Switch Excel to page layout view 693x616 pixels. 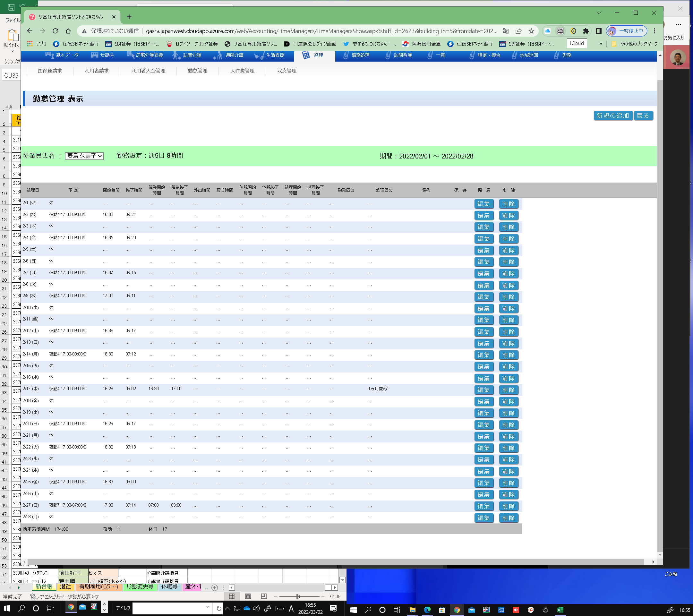click(248, 596)
